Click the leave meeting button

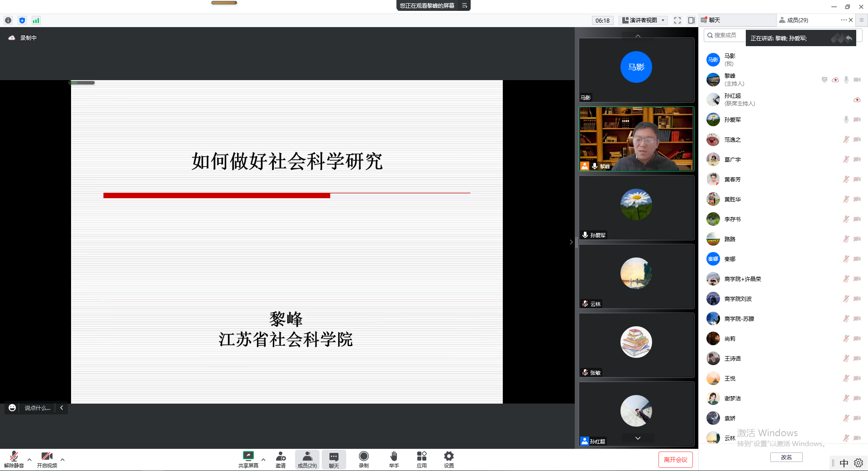(x=675, y=460)
